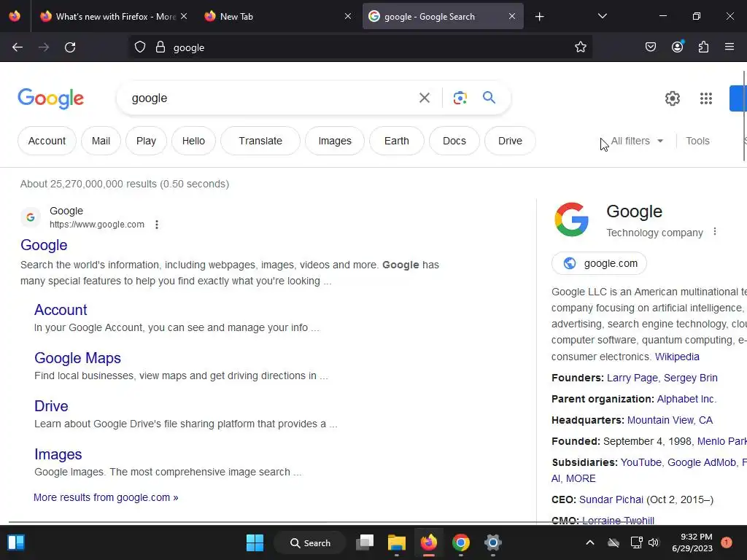The height and width of the screenshot is (560, 747).
Task: Open the Sergey Brin founder link
Action: (691, 378)
